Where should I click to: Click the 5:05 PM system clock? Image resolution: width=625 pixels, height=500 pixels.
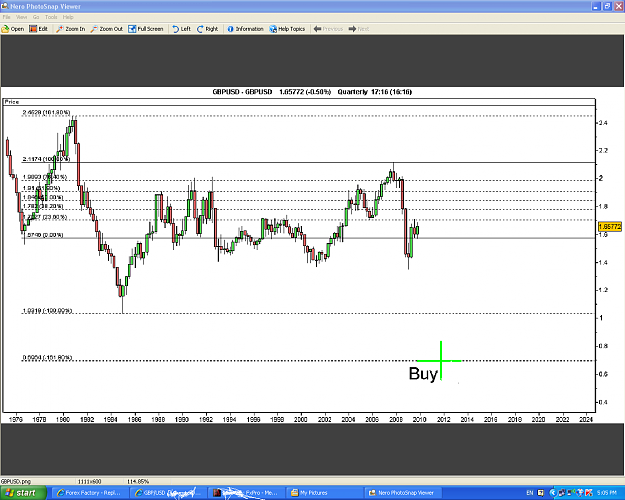coord(607,493)
